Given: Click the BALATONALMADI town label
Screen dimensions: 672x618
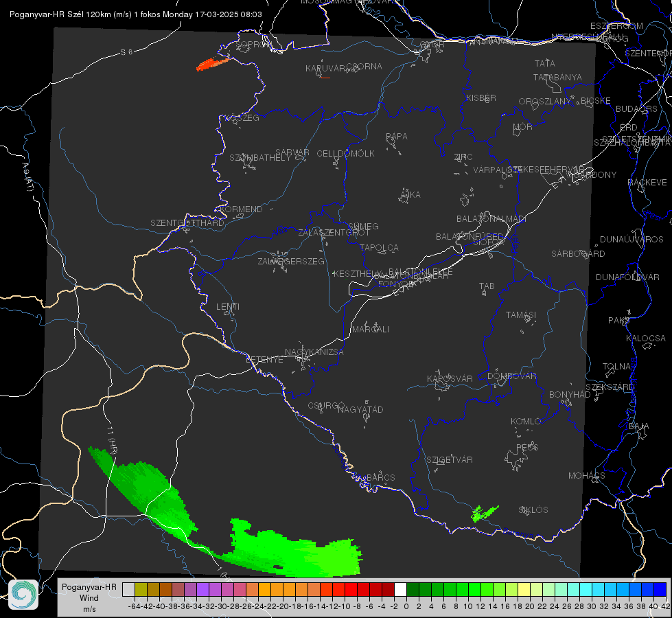Looking at the screenshot, I should (x=491, y=219).
